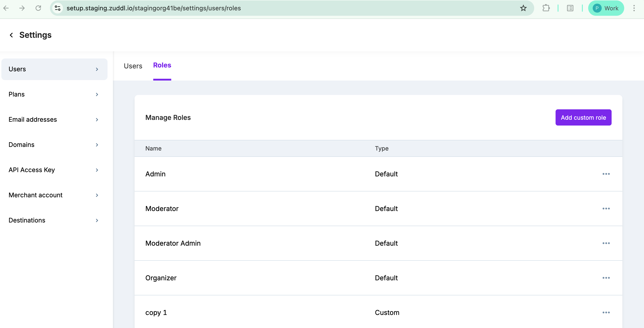Open the API Access Key section

(x=54, y=170)
